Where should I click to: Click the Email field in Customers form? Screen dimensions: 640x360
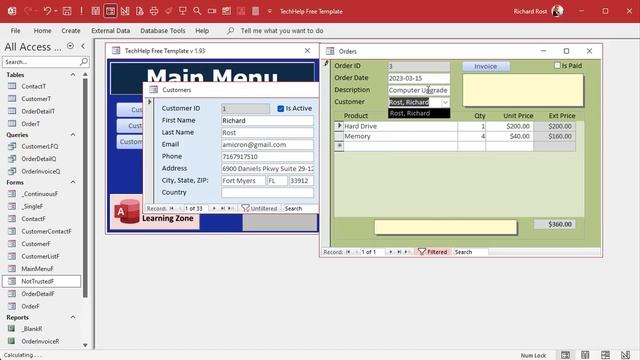[x=267, y=144]
